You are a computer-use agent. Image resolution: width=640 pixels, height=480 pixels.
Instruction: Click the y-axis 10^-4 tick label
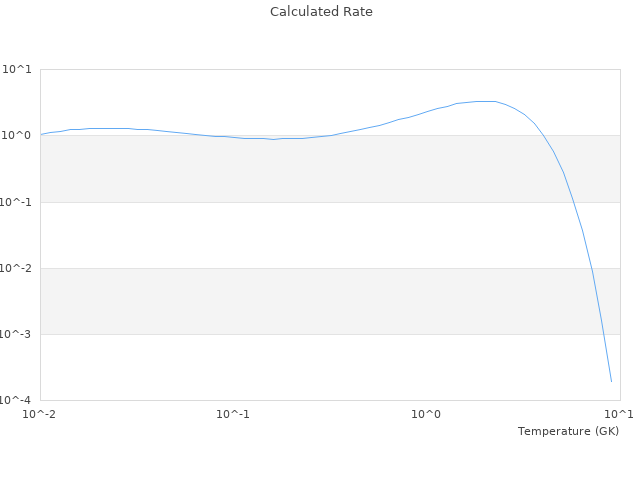(16, 400)
